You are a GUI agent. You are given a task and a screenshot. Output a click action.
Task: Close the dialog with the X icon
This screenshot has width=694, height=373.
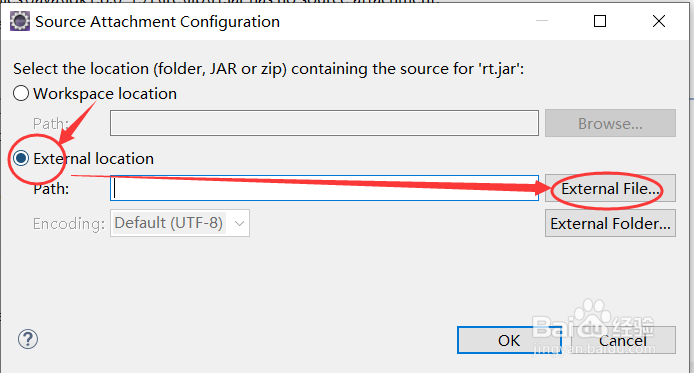(659, 21)
